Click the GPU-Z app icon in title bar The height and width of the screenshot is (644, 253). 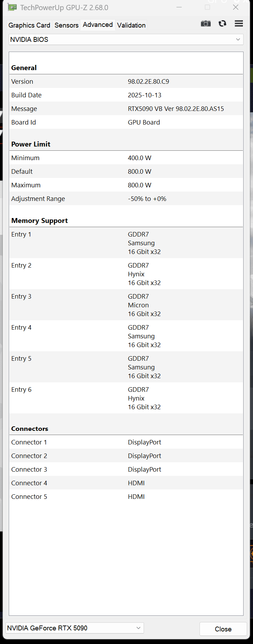12,7
